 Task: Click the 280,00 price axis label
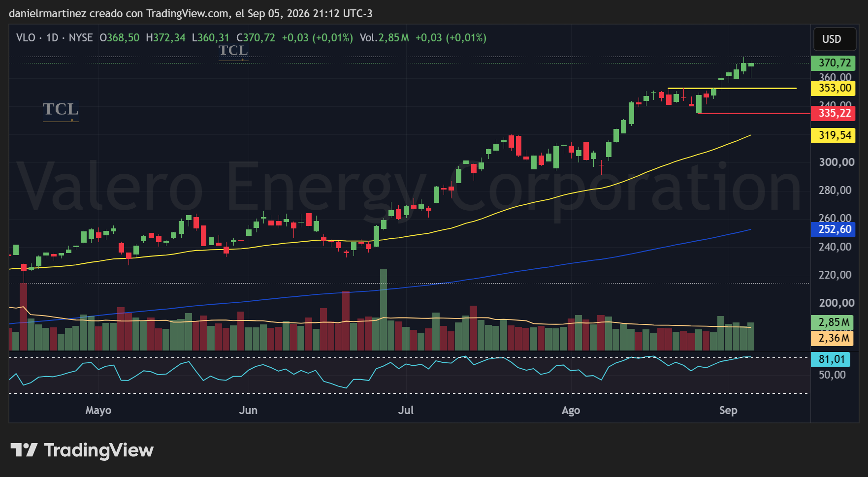click(835, 191)
